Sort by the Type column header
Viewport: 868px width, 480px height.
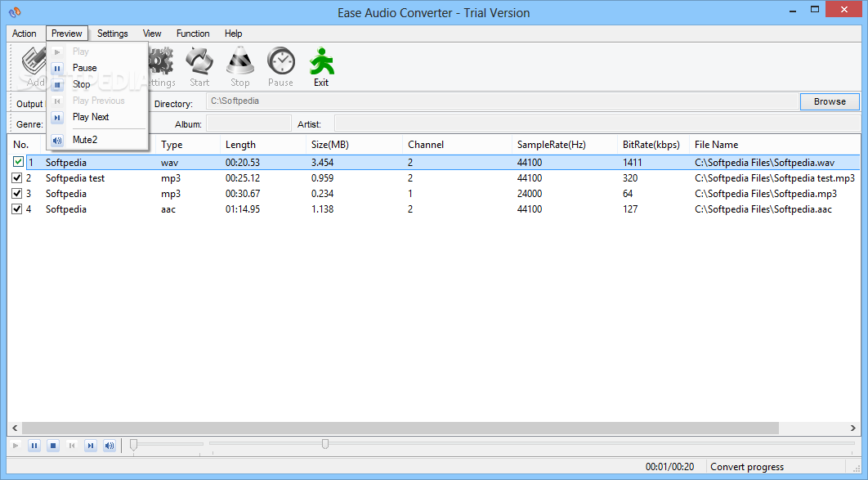pos(188,145)
